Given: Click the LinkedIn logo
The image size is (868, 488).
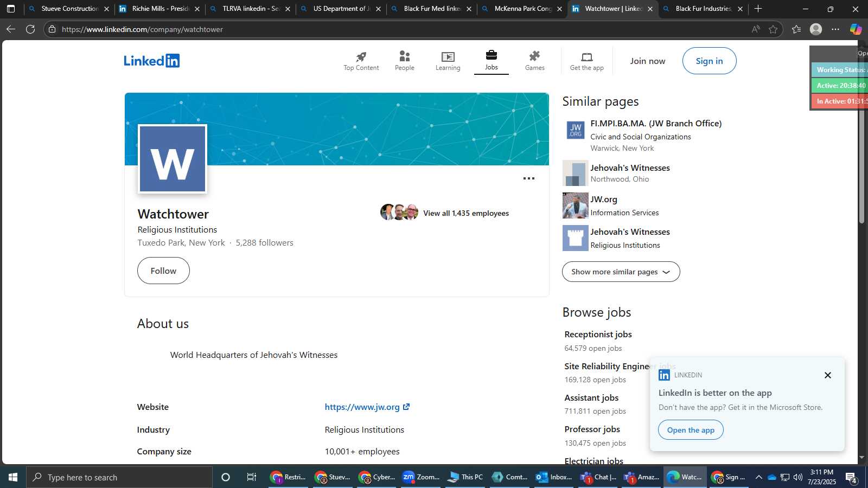Looking at the screenshot, I should click(151, 61).
